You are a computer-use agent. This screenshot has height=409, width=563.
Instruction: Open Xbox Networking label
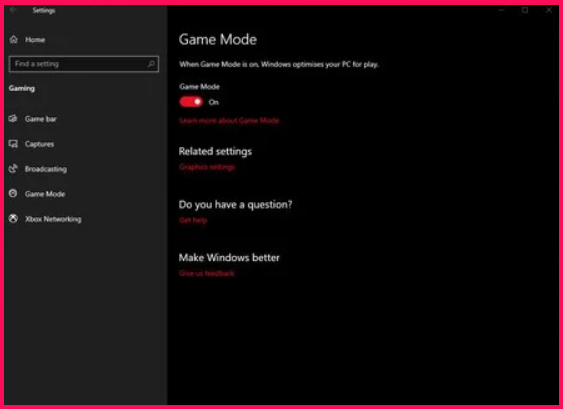53,219
